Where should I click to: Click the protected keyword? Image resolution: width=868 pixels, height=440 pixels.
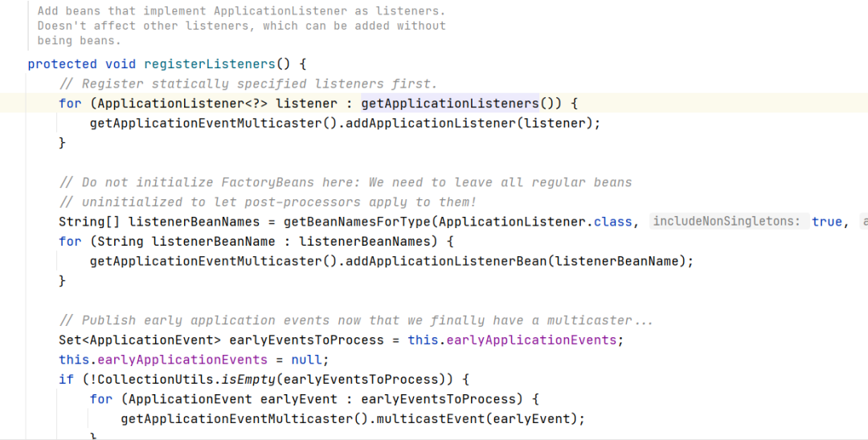(62, 63)
